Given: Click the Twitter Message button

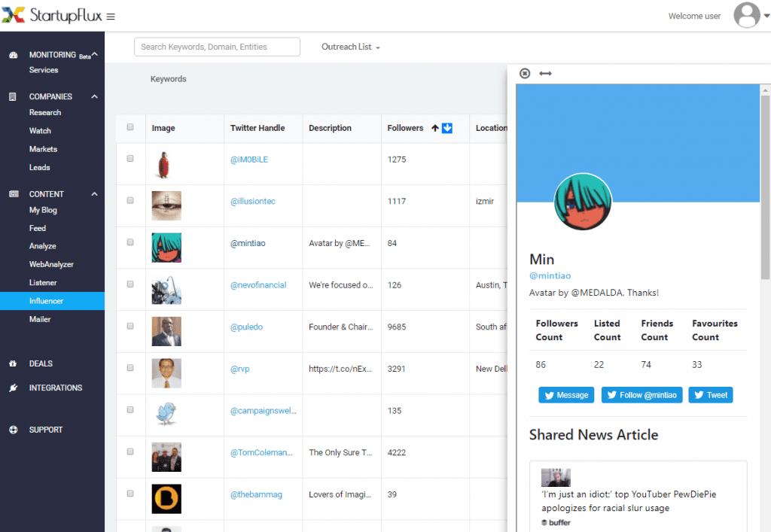Looking at the screenshot, I should [x=566, y=395].
